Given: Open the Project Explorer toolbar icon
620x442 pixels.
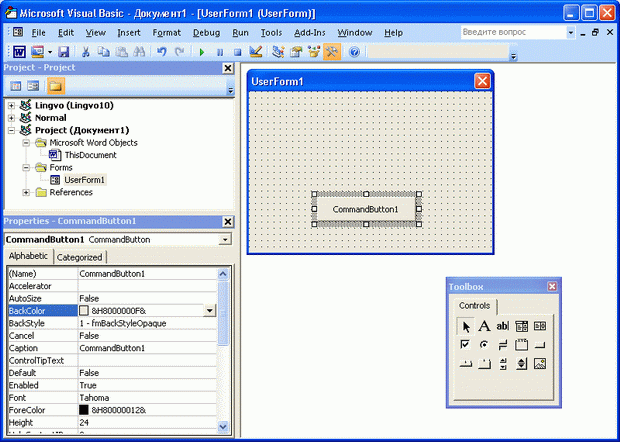Looking at the screenshot, I should pos(278,52).
